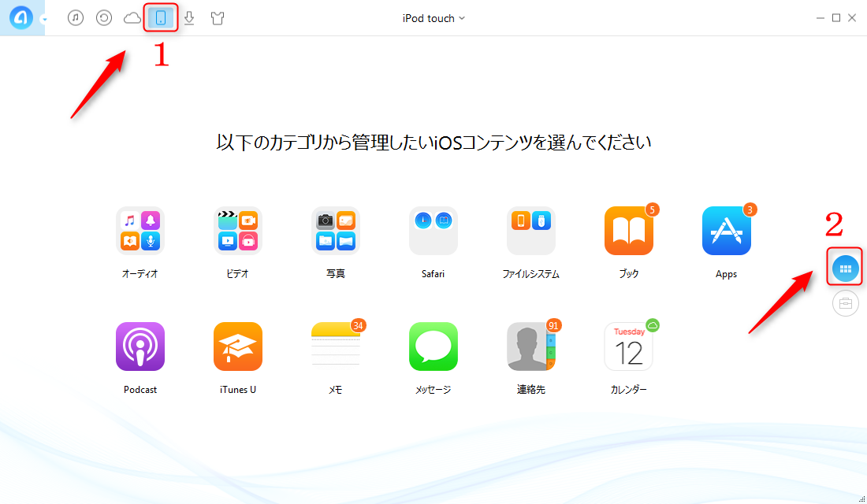Screen dimensions: 867x504
Task: Switch to category grid view button
Action: pos(846,269)
